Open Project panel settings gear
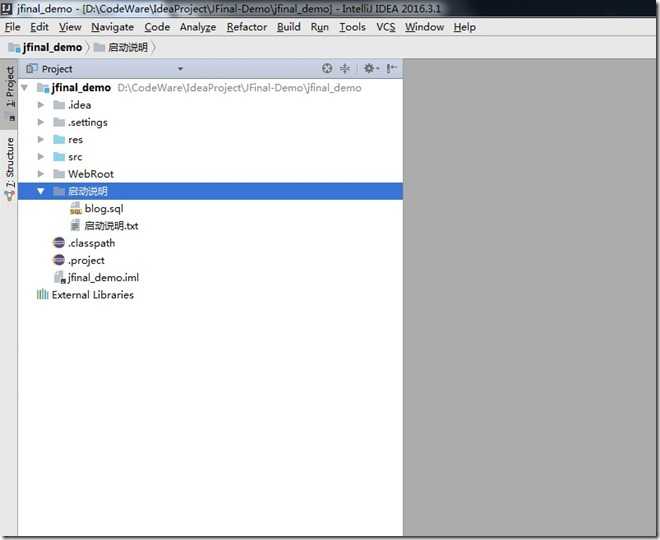The image size is (660, 540). click(371, 68)
